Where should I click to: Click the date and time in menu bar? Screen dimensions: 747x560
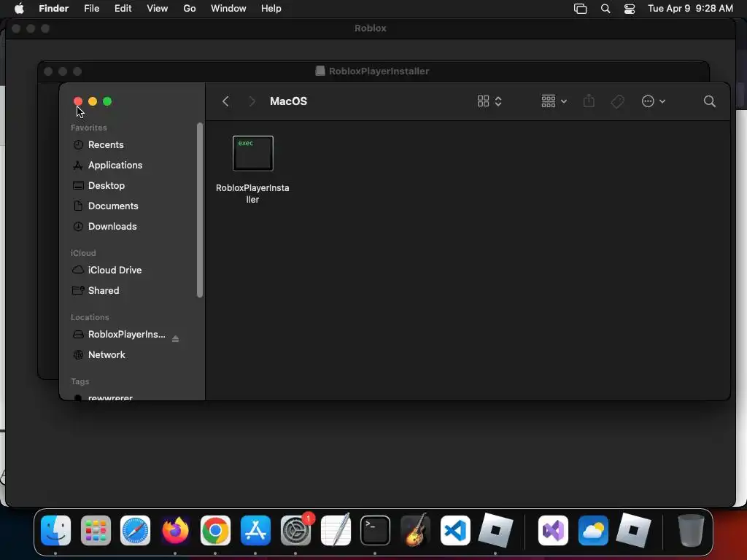[690, 8]
